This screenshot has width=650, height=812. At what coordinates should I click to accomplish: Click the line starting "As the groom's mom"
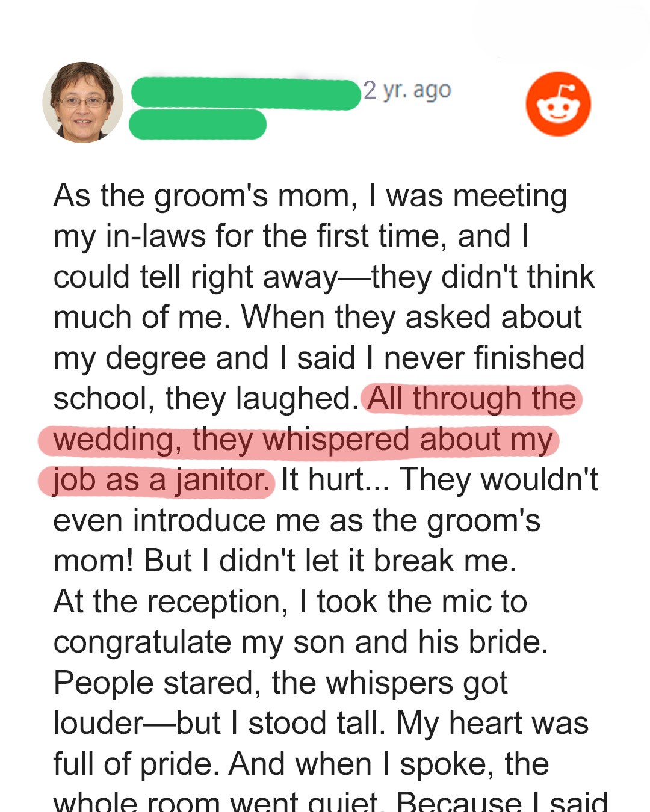(x=310, y=196)
